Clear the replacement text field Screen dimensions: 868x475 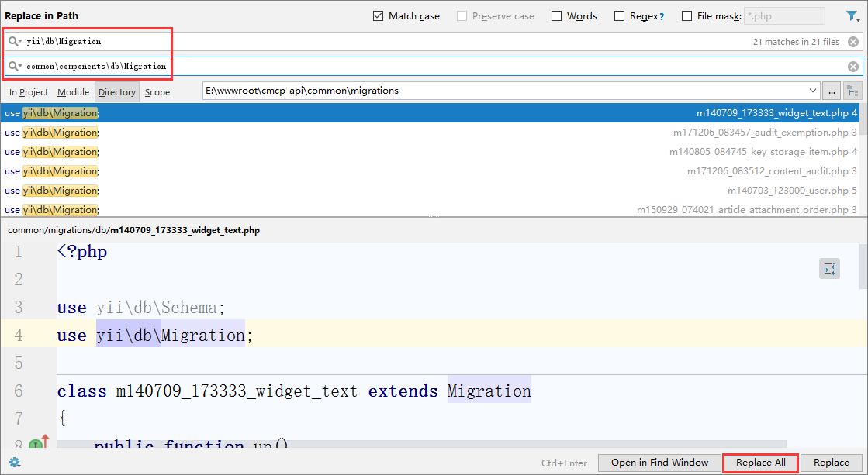(x=853, y=67)
